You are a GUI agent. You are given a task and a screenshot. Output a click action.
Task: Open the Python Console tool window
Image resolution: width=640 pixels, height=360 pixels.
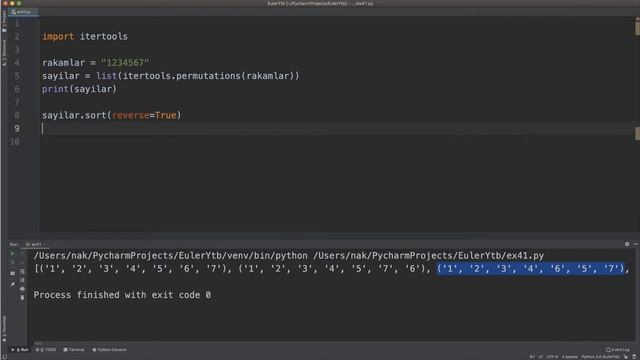click(109, 350)
